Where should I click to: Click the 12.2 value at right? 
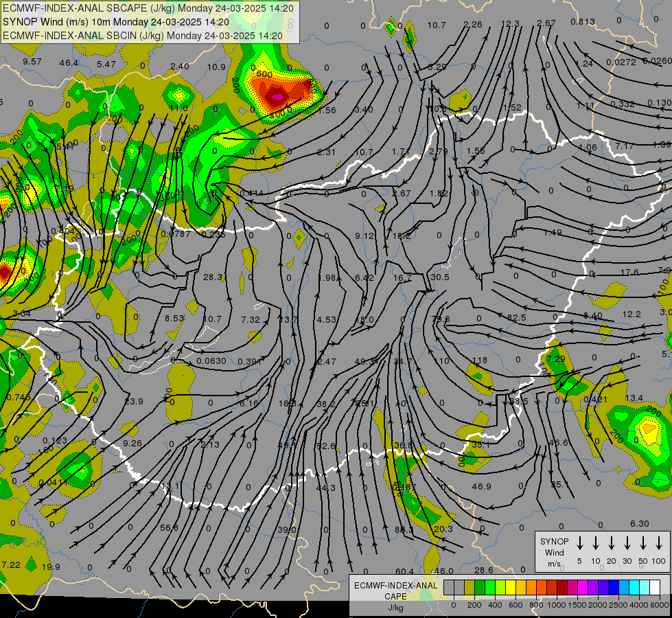pos(632,314)
